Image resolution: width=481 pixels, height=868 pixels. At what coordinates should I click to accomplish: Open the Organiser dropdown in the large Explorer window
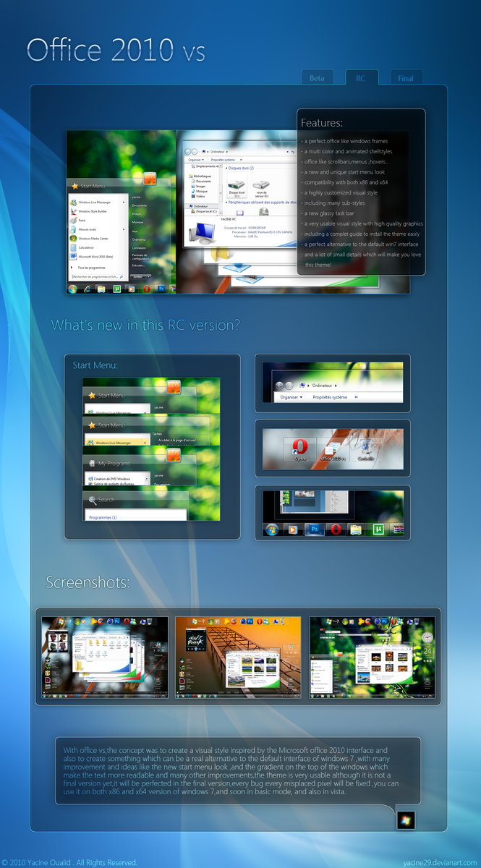(196, 160)
